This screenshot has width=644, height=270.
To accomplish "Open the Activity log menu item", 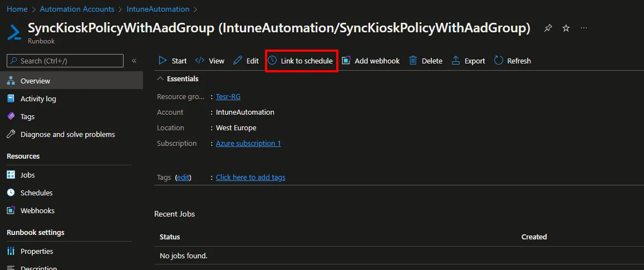I will 71,99.
